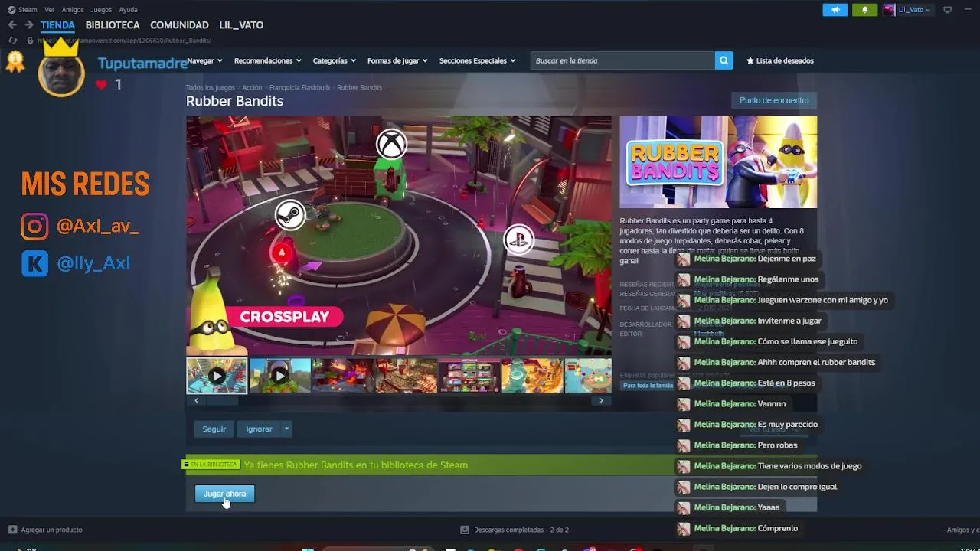Expand the Secciones Especiales dropdown
The image size is (980, 551).
click(477, 60)
